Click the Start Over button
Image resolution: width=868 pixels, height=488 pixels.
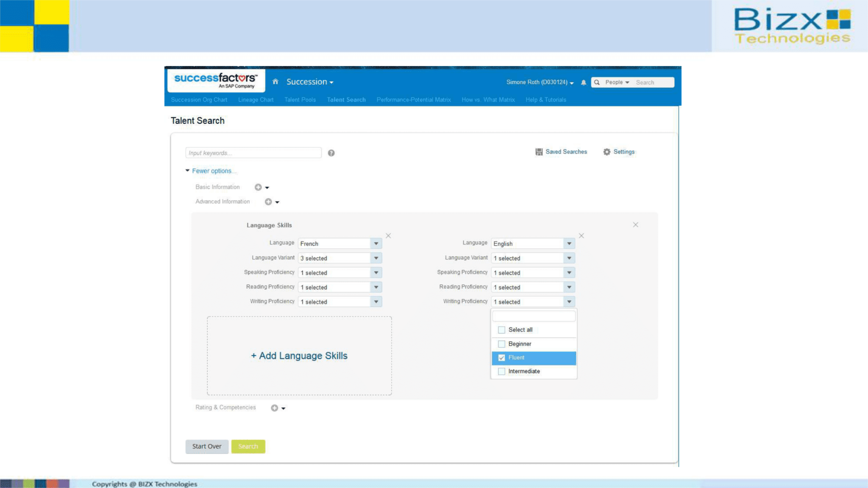[x=207, y=446]
